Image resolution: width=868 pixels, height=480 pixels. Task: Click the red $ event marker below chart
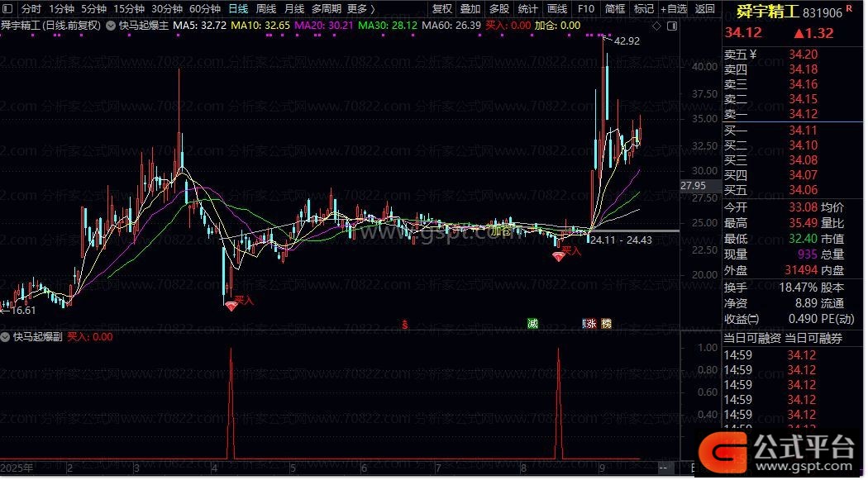[405, 324]
